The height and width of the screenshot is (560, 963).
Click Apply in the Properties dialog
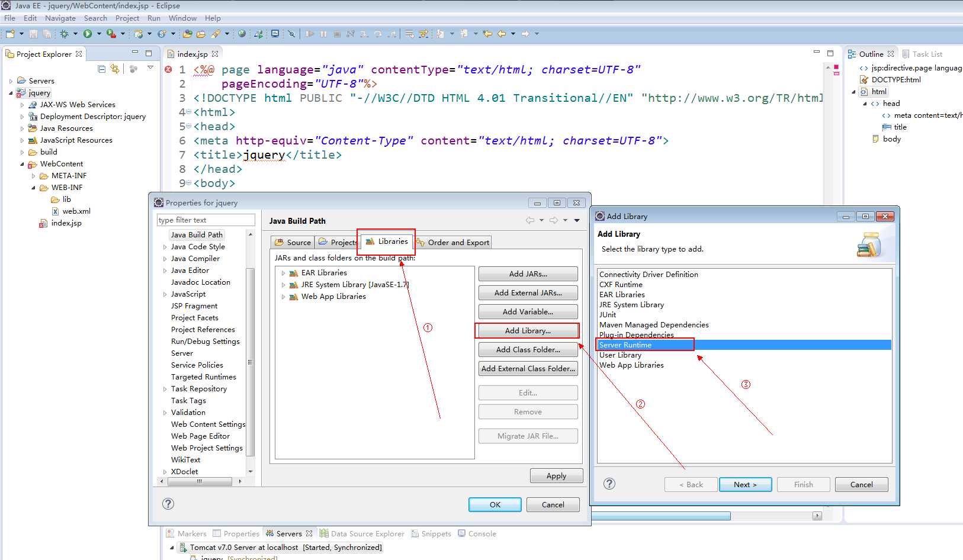tap(556, 475)
